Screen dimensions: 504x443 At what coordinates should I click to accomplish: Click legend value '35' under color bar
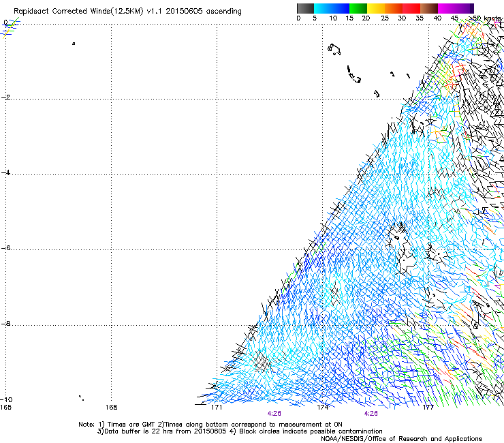[420, 18]
